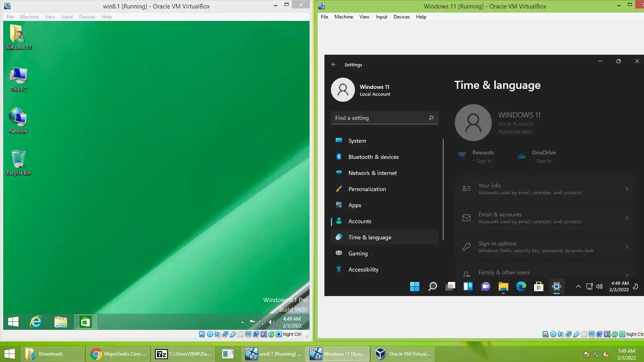
Task: Open the Windows 8.1 Start button
Action: [13, 322]
